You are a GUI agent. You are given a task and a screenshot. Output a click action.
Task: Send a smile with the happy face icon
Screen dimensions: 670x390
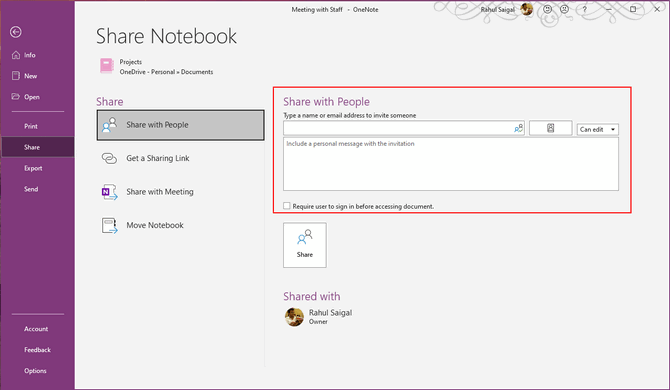click(547, 9)
